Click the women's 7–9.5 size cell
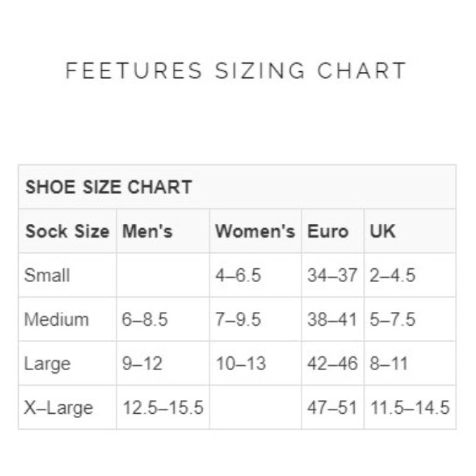476x476 pixels. 238,319
